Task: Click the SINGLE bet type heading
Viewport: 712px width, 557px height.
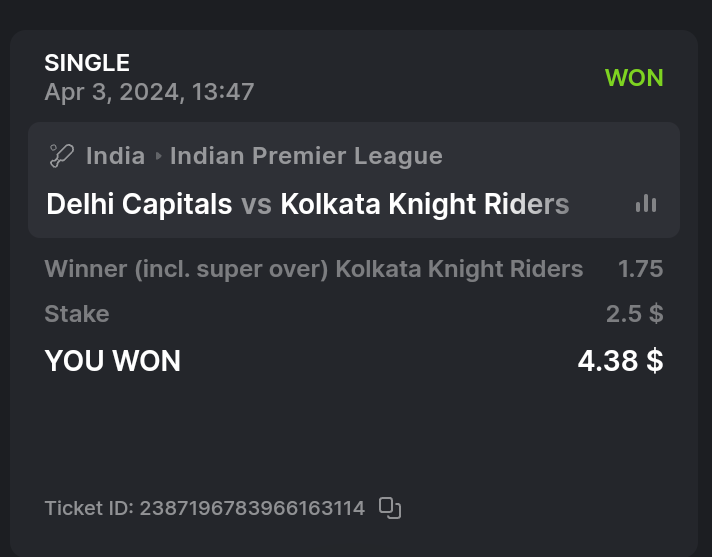Action: pos(87,63)
